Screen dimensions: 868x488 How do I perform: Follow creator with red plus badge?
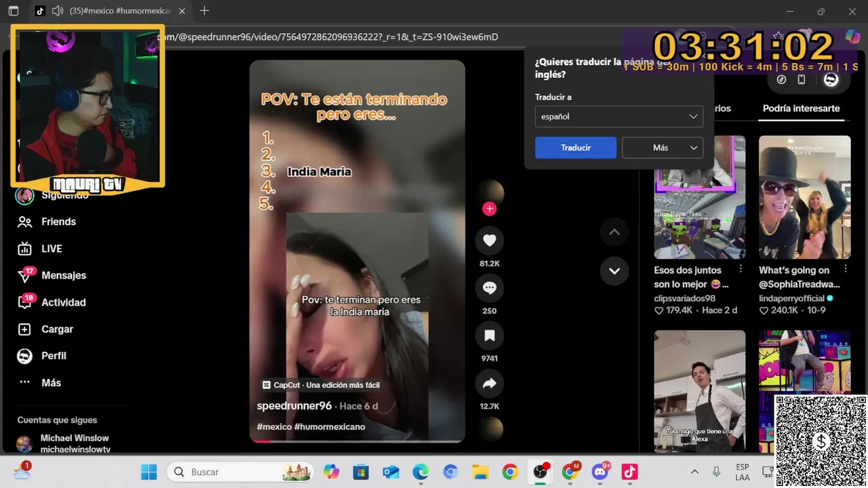[490, 209]
